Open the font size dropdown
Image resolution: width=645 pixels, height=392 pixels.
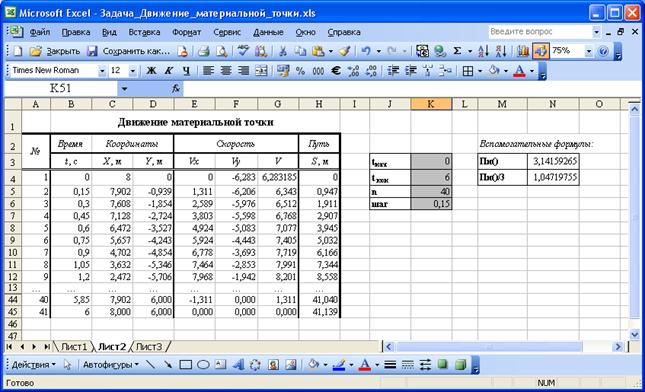coord(132,71)
